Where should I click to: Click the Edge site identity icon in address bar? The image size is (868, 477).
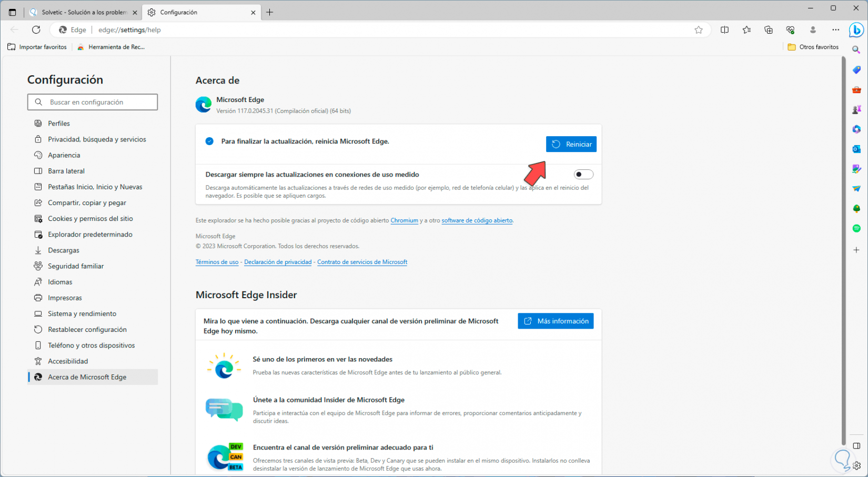63,30
